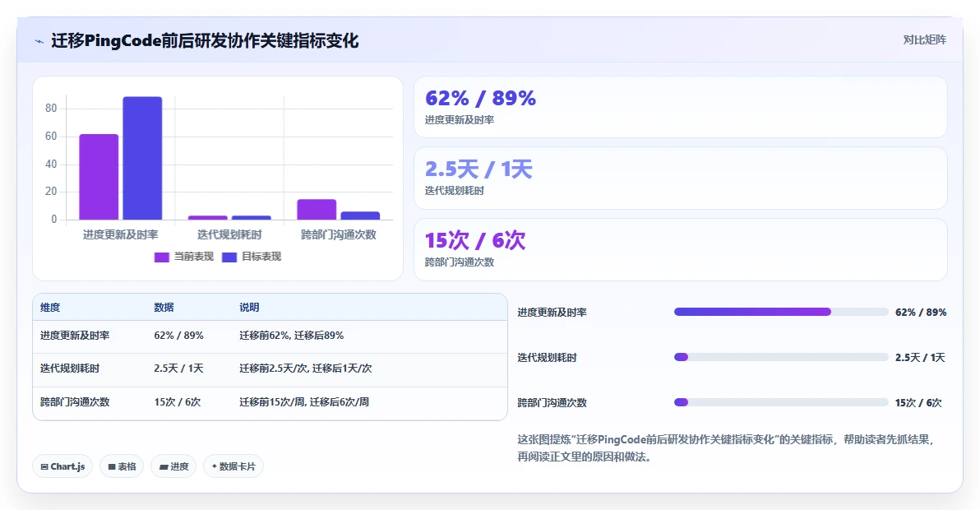Click table cell 15次 / 6次
Image resolution: width=980 pixels, height=510 pixels.
(x=178, y=402)
